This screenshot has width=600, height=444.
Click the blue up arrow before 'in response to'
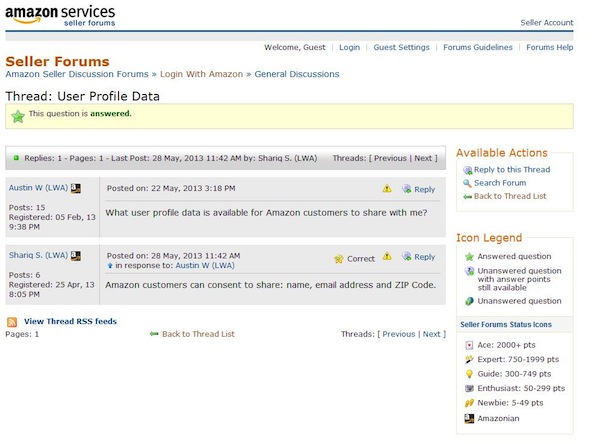click(x=110, y=266)
